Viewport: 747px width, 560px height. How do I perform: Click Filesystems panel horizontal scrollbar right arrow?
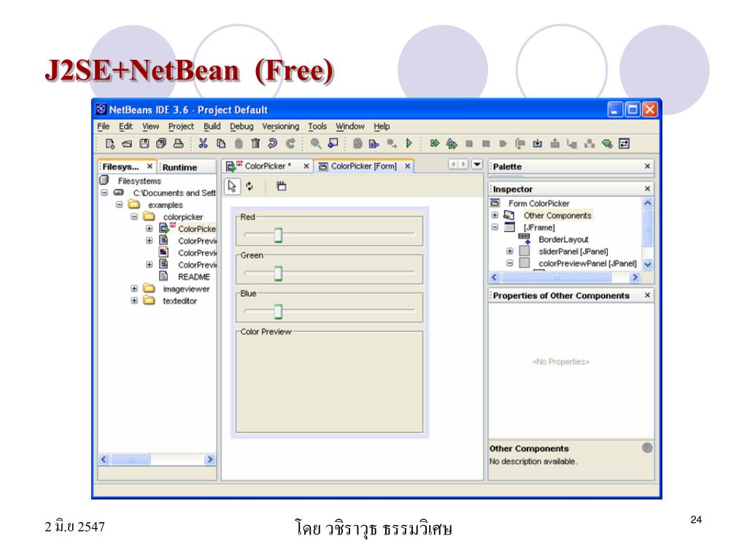coord(209,459)
